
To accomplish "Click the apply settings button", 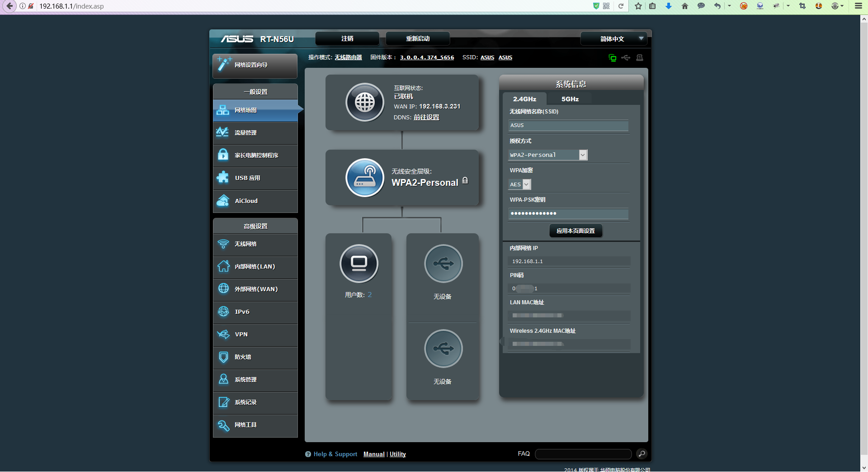I will click(576, 231).
